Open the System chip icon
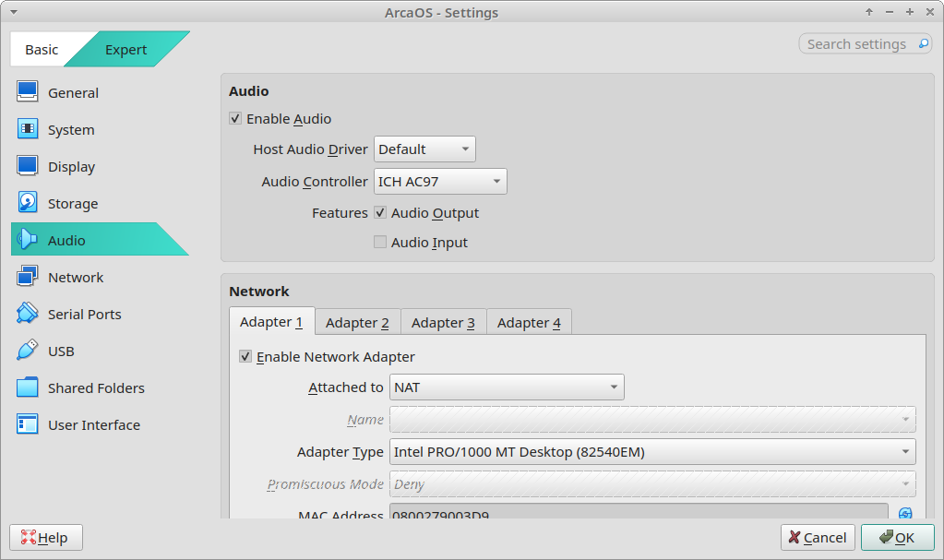 point(27,129)
